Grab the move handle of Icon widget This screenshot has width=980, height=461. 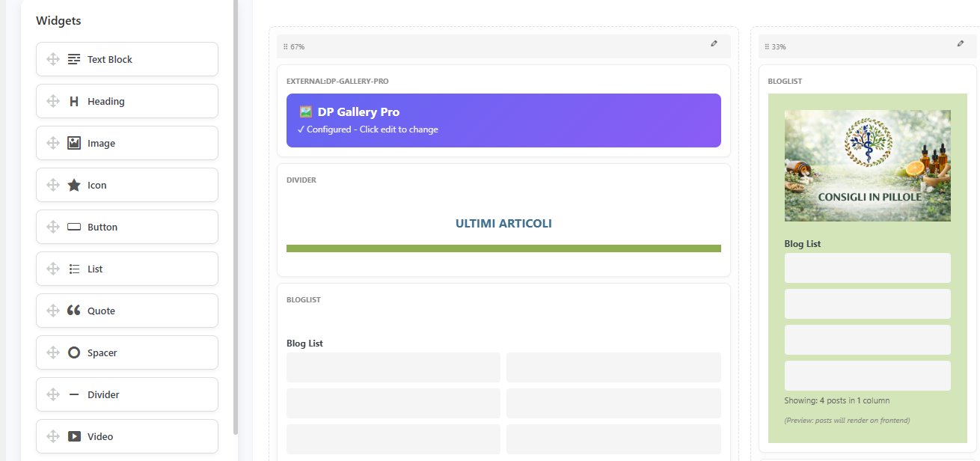(x=53, y=185)
